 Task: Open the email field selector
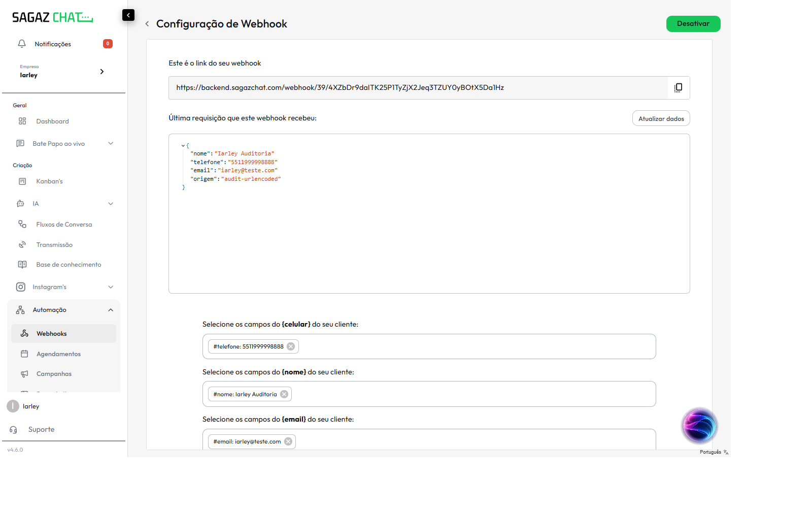429,439
